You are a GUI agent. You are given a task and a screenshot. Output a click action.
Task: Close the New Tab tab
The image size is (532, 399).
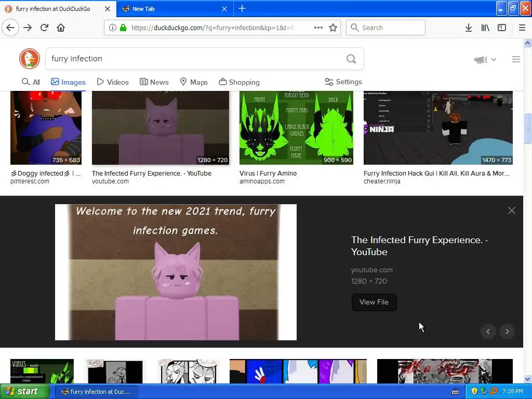coord(224,9)
